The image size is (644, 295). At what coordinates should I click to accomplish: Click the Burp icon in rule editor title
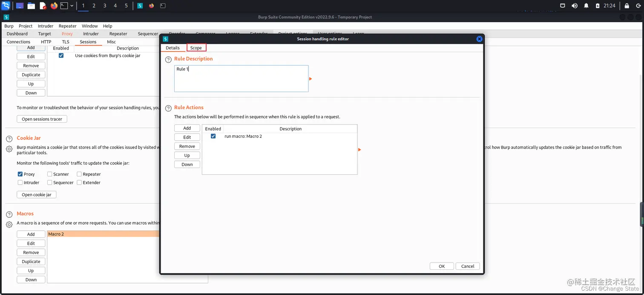coord(166,39)
